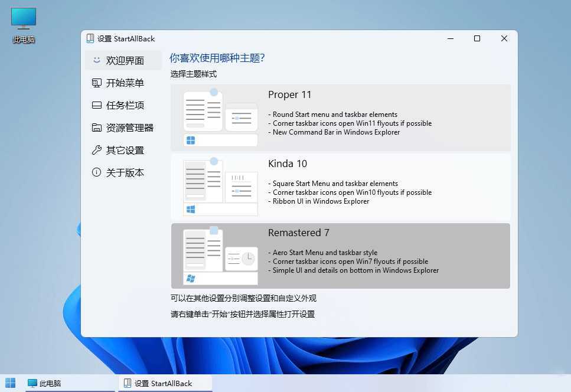
Task: Click the taskbar icon beside 任务栏项
Action: pos(96,106)
